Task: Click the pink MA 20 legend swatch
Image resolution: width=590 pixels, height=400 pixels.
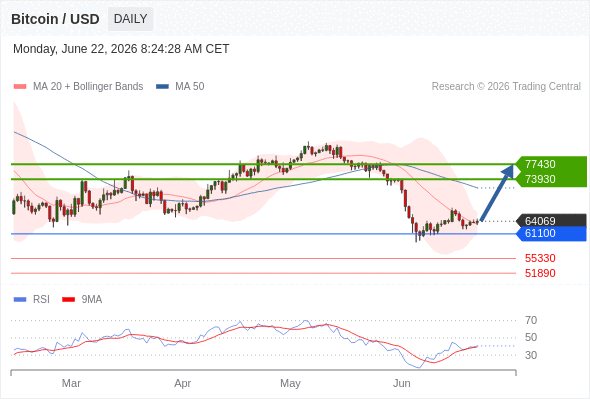Action: coord(20,87)
